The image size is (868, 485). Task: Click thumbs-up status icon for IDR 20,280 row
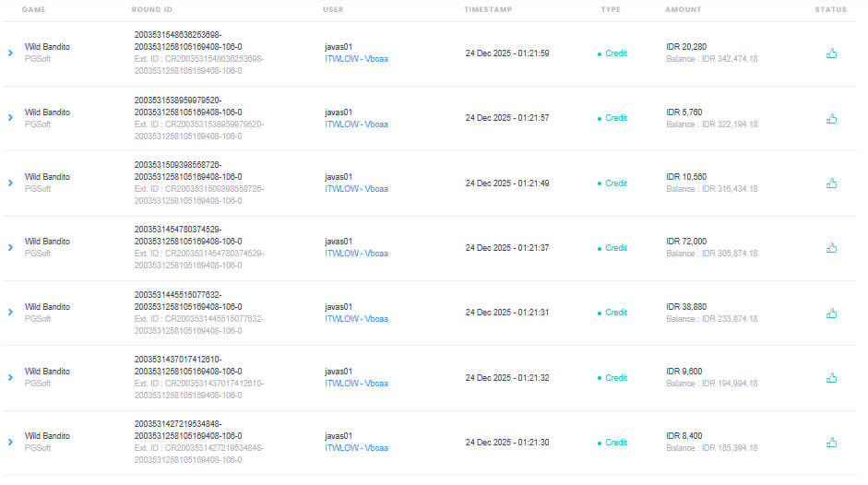pos(831,53)
